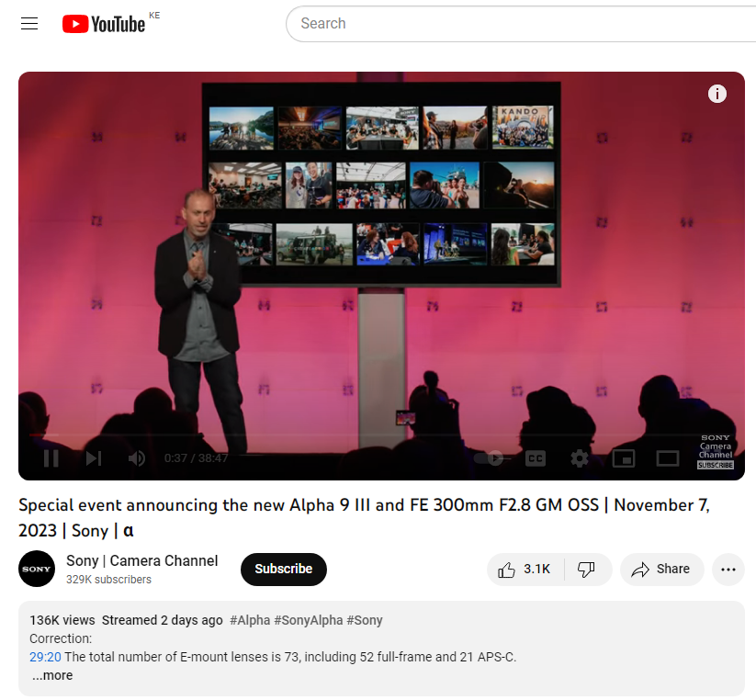756x700 pixels.
Task: Mute the video volume
Action: pyautogui.click(x=136, y=457)
